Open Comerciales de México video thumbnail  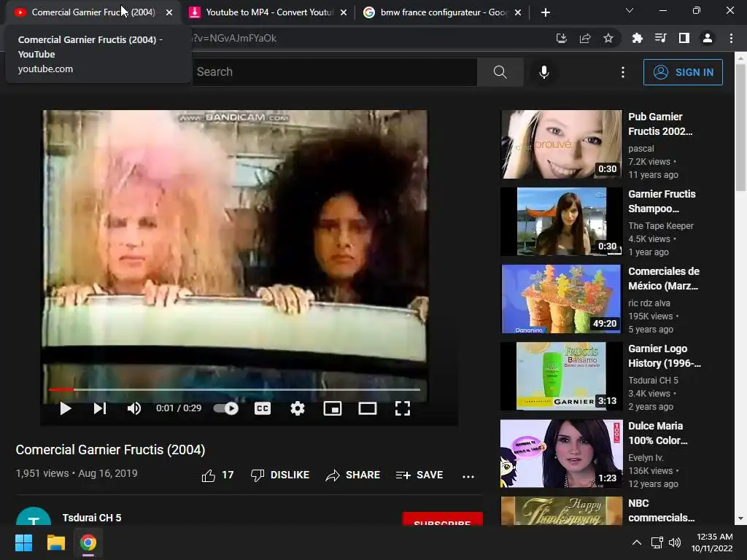point(561,299)
